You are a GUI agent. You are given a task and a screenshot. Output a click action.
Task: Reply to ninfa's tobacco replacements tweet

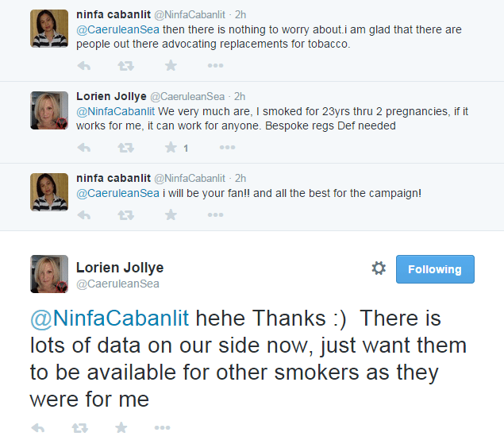(84, 66)
